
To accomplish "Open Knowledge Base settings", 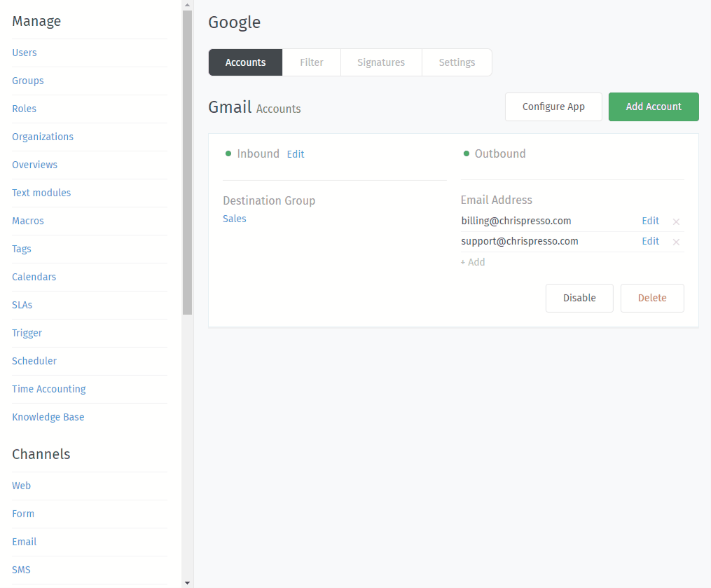I will (x=48, y=417).
